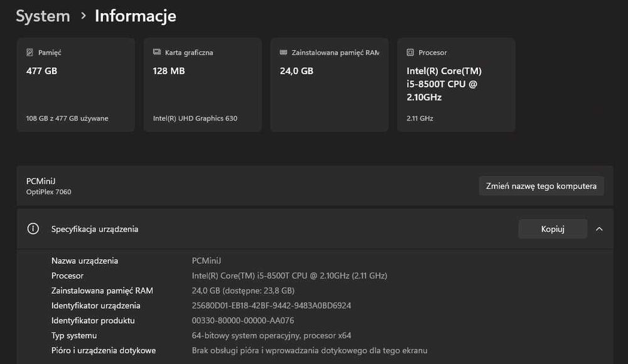Click the Specyfikacja urządzenia heading text
The image size is (628, 364).
point(95,229)
